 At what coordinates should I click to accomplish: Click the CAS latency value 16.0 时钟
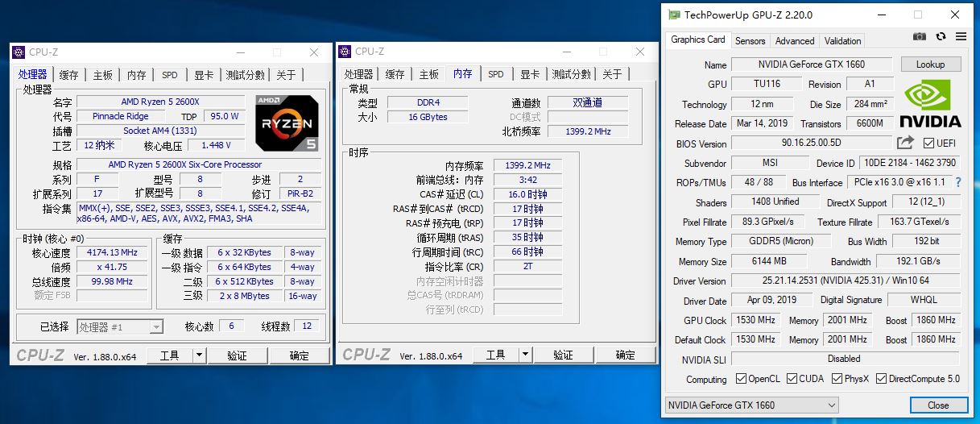coord(527,194)
